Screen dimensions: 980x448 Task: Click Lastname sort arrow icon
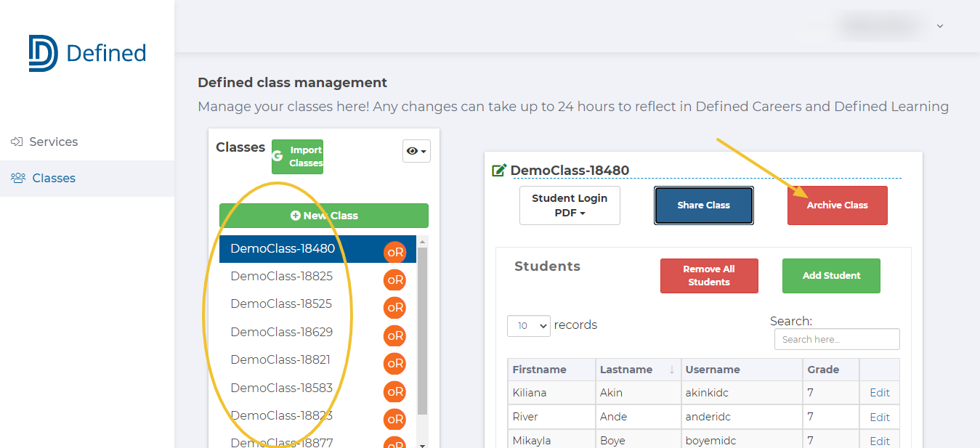coord(672,370)
